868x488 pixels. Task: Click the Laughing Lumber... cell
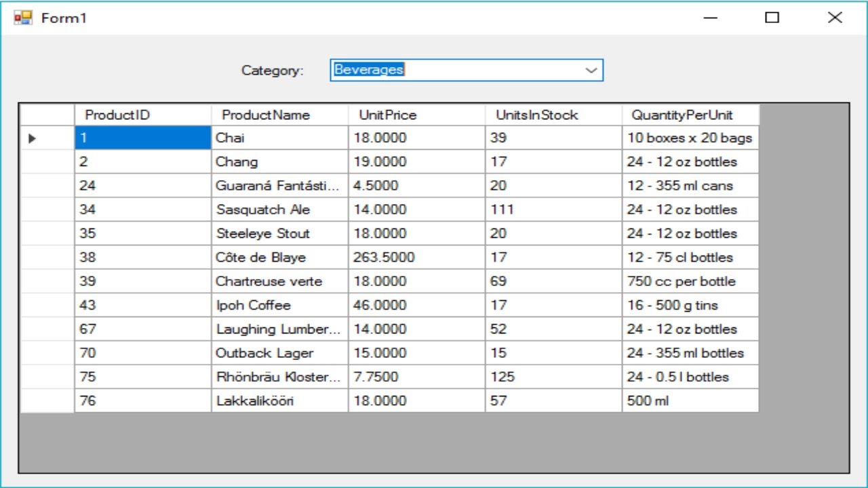click(x=280, y=329)
